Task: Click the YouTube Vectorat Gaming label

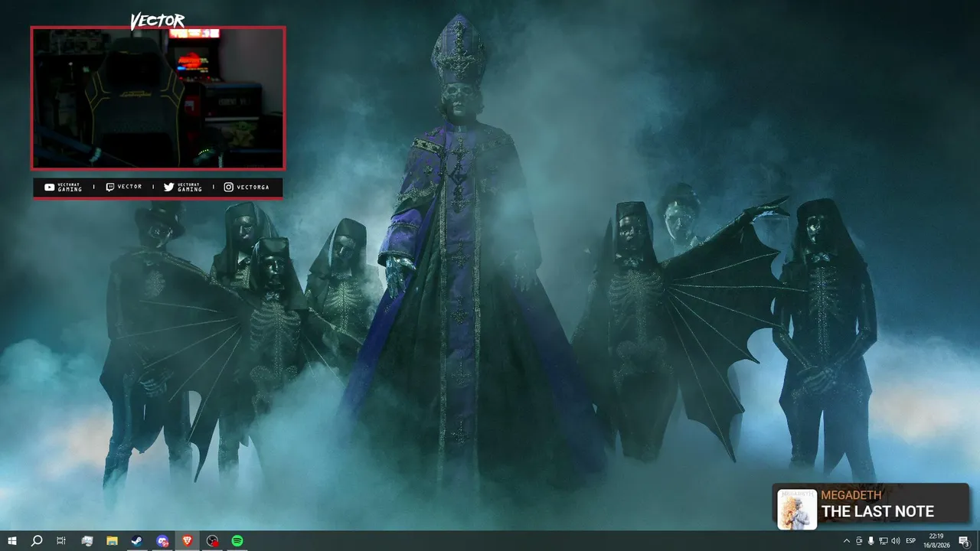Action: pyautogui.click(x=63, y=187)
